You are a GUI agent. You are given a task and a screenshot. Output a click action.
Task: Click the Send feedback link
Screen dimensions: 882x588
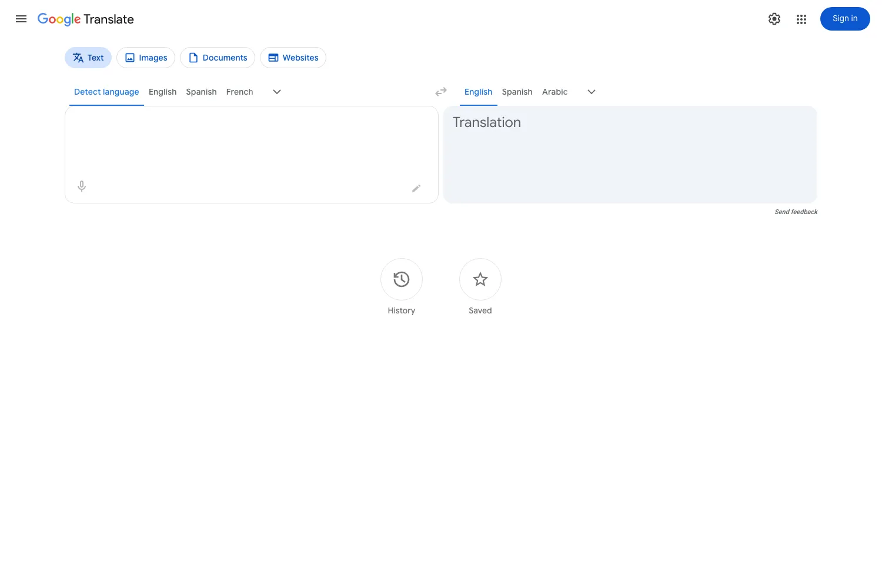click(x=796, y=212)
